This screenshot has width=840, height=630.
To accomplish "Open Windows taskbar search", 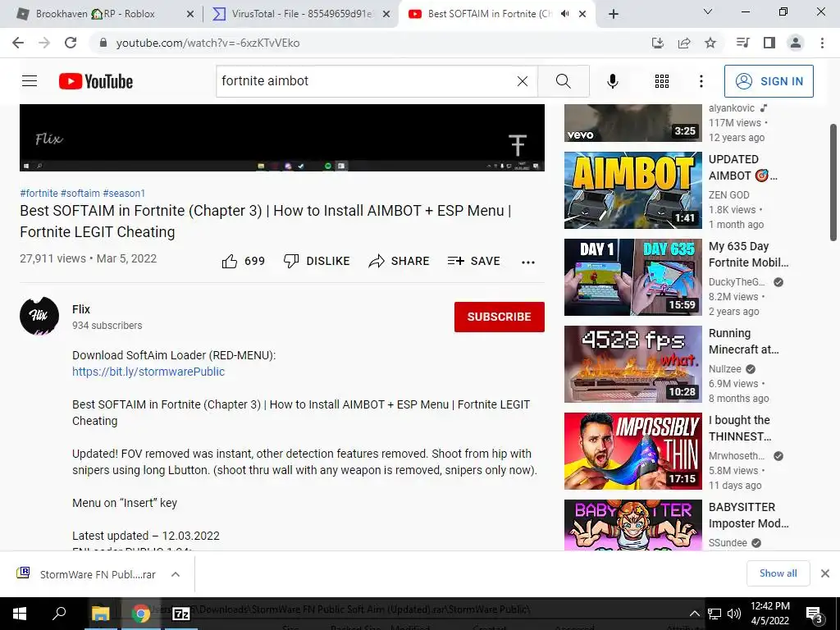I will pyautogui.click(x=59, y=614).
